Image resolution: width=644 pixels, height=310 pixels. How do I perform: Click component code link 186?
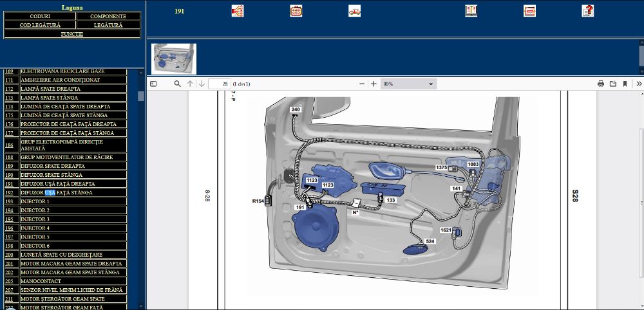9,145
